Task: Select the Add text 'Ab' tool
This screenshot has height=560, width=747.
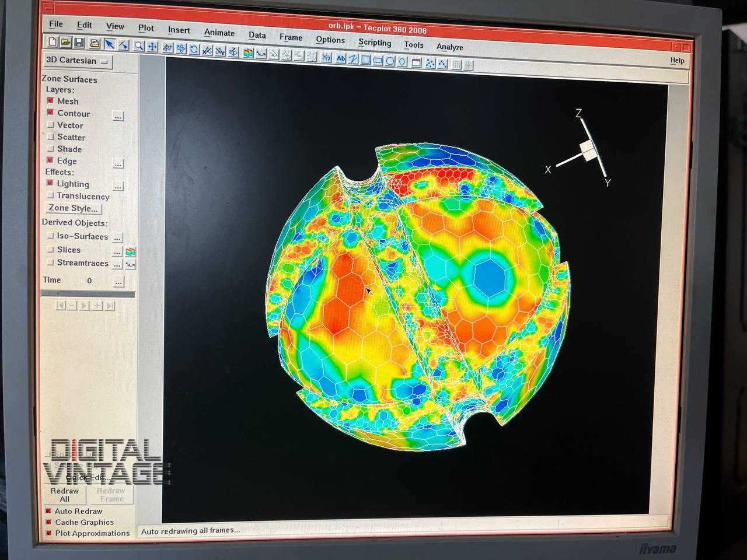Action: (340, 58)
